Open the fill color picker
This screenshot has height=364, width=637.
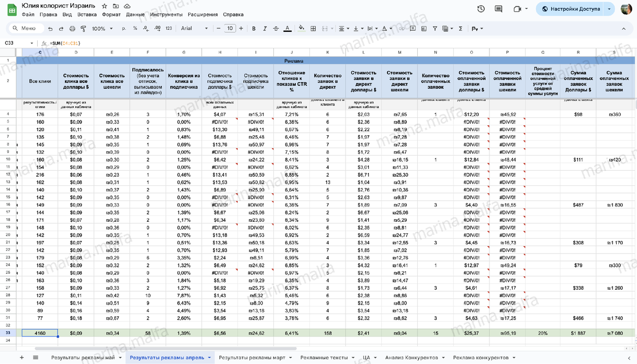tap(302, 29)
